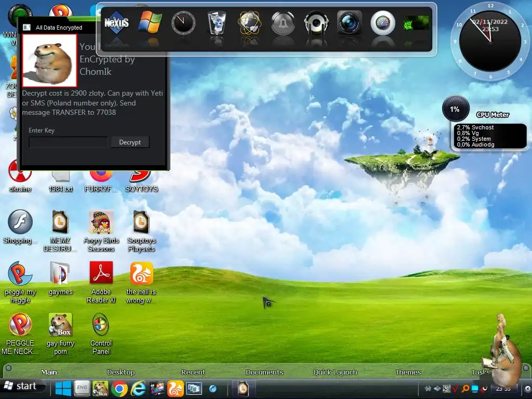Click the round button at the shelf's left end

[x=8, y=368]
